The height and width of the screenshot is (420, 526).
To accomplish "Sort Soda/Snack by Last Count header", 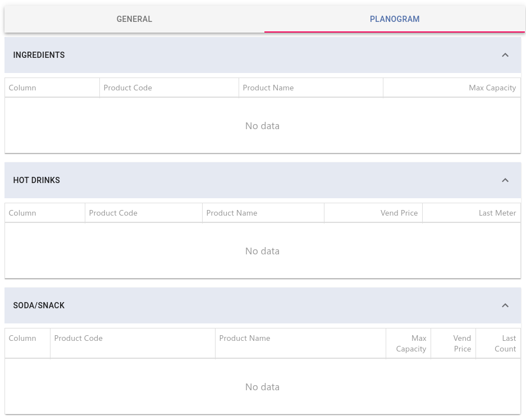I will (x=498, y=344).
